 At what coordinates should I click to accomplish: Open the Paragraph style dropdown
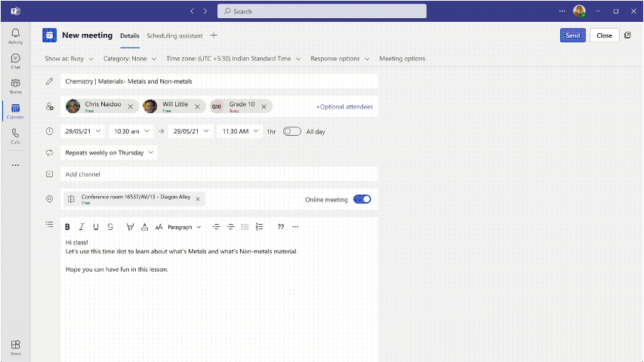[x=184, y=227]
